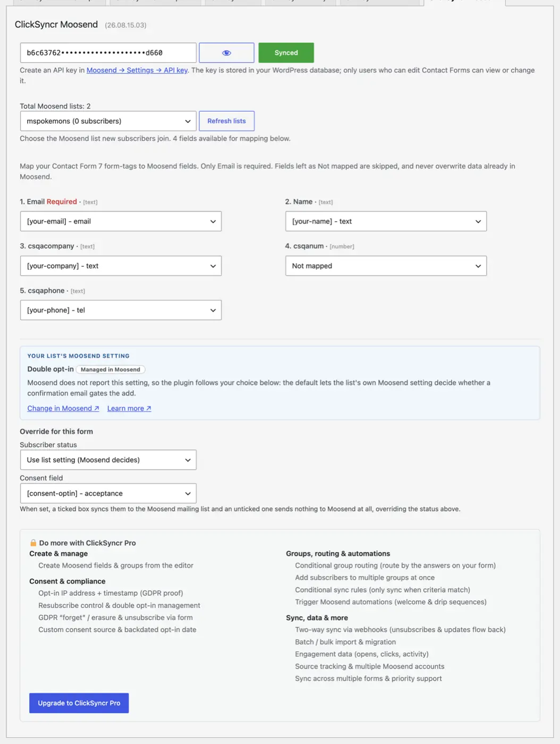Click 'Conditional sync rules' item

[383, 590]
